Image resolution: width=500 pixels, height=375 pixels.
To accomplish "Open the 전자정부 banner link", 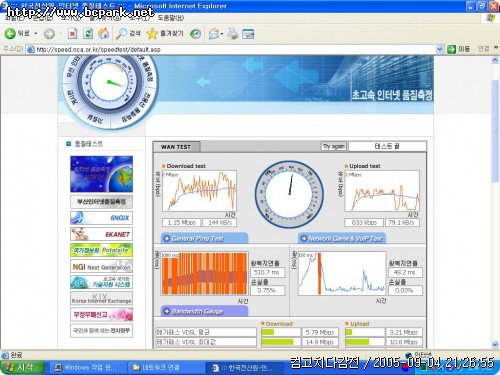I will (x=101, y=331).
